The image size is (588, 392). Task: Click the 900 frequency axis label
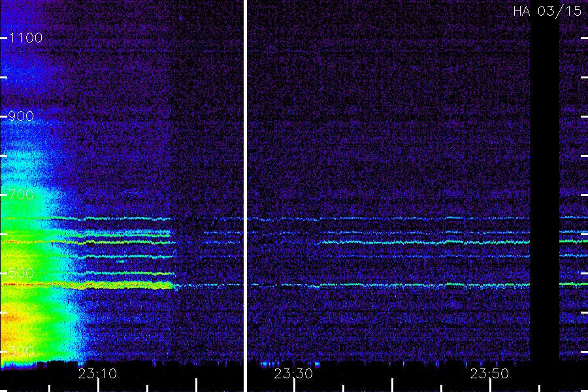pos(21,116)
